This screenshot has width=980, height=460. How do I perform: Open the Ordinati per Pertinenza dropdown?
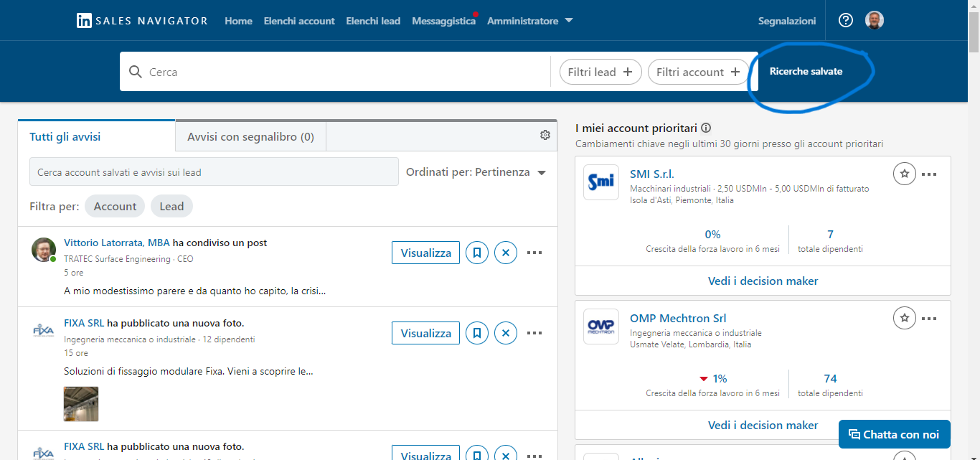pos(476,172)
